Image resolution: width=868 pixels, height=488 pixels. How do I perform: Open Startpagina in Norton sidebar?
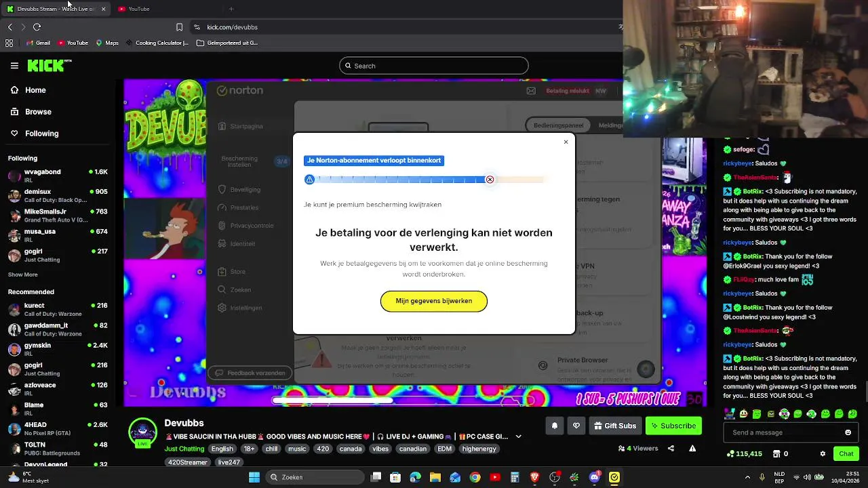(x=240, y=126)
